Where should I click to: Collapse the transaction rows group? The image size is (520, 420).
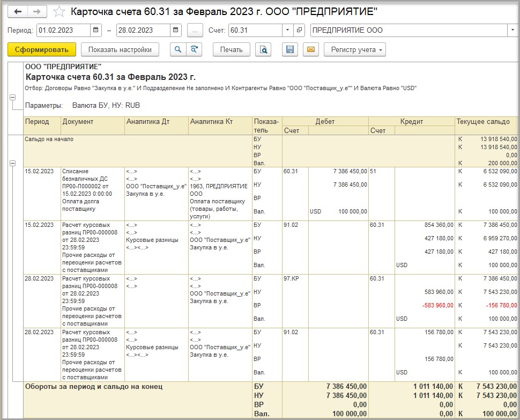[x=12, y=163]
